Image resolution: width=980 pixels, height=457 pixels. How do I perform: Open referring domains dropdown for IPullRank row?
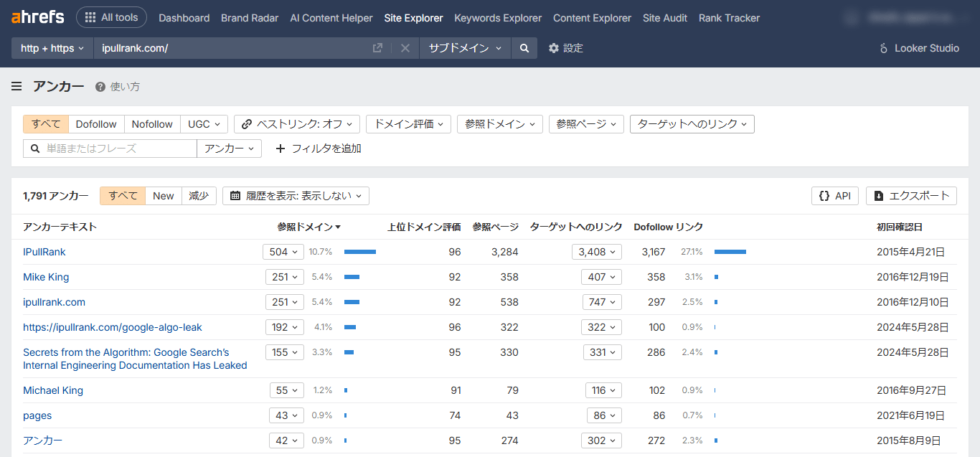pyautogui.click(x=283, y=252)
